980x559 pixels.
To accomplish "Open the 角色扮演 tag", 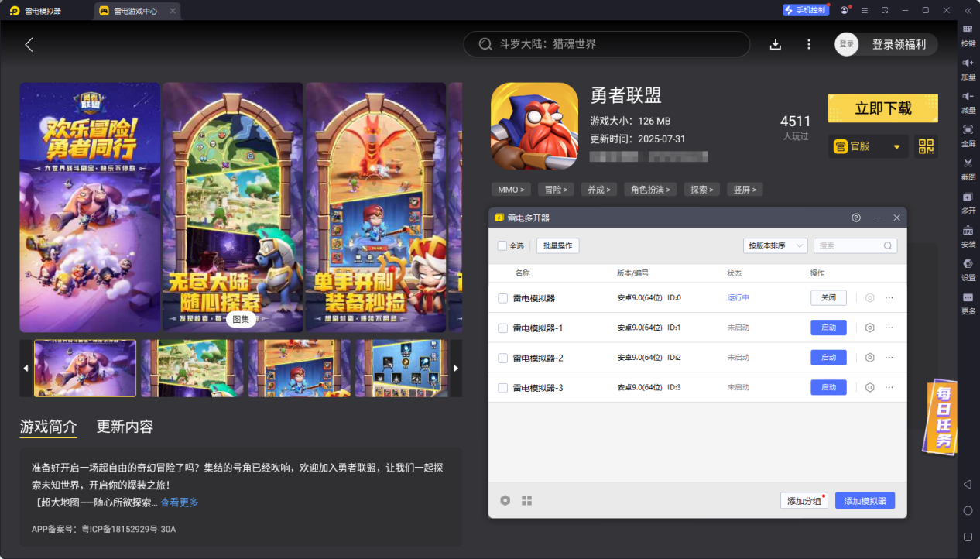I will [x=651, y=189].
